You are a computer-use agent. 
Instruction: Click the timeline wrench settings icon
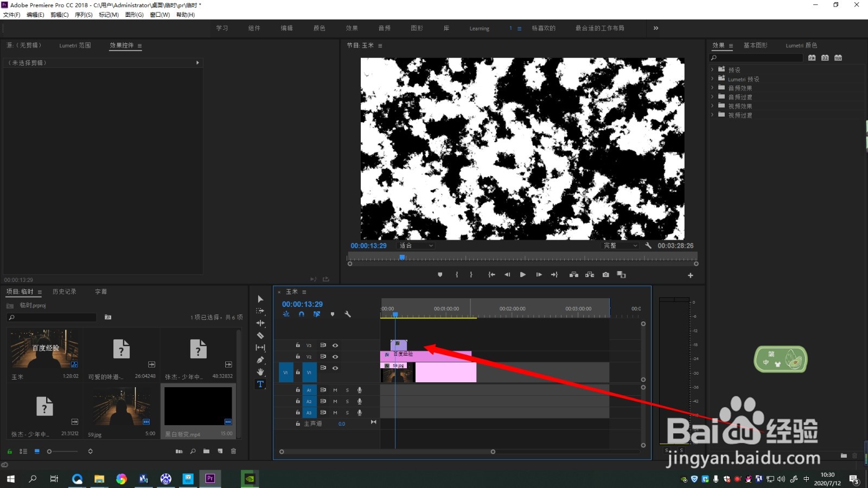(348, 314)
